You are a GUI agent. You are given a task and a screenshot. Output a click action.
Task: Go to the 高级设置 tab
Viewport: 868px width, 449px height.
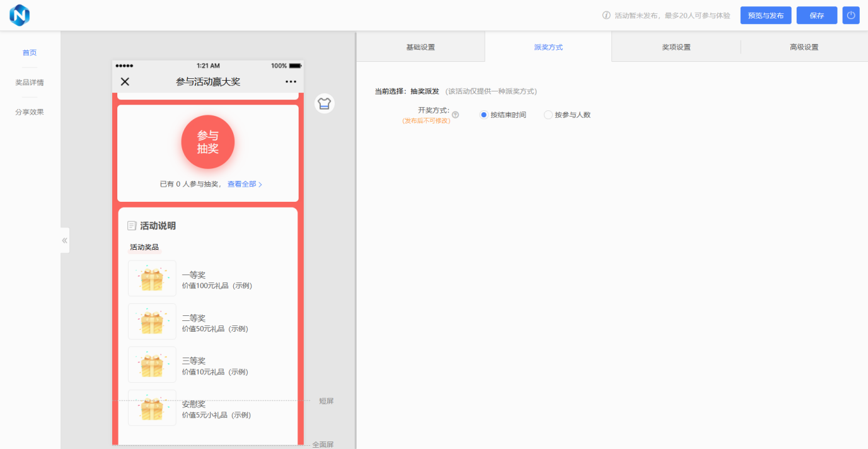click(x=804, y=47)
